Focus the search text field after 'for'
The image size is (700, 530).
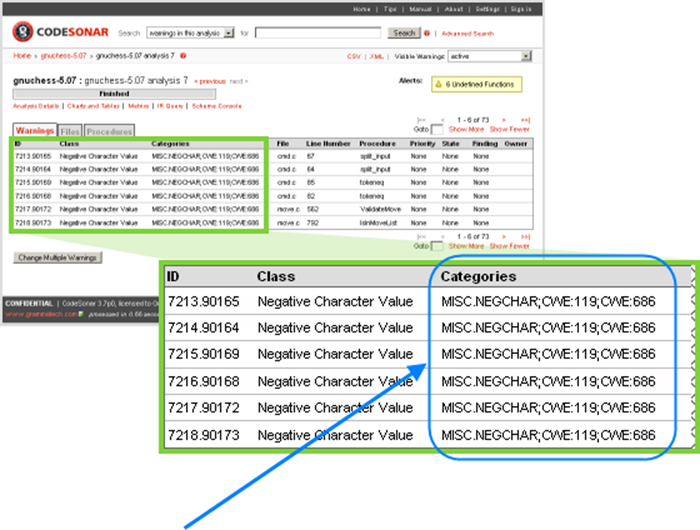click(x=318, y=33)
